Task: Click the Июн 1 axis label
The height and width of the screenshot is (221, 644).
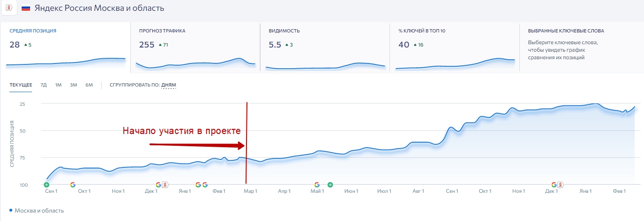Action: [351, 191]
